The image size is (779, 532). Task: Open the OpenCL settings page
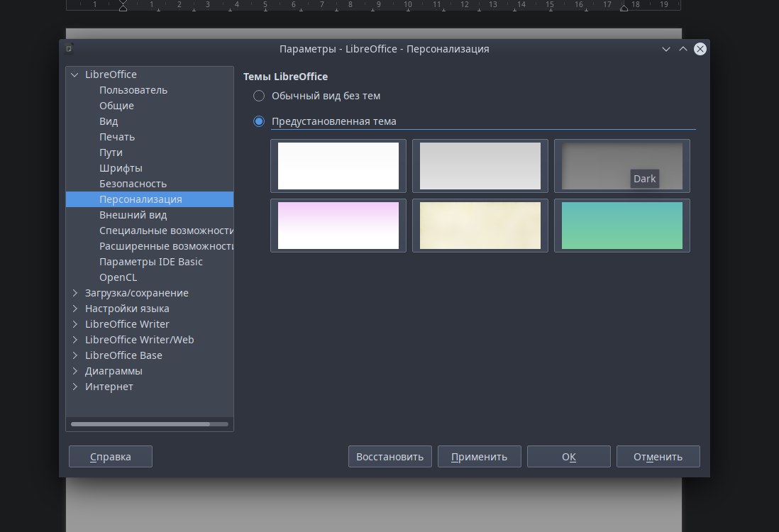[x=118, y=277]
